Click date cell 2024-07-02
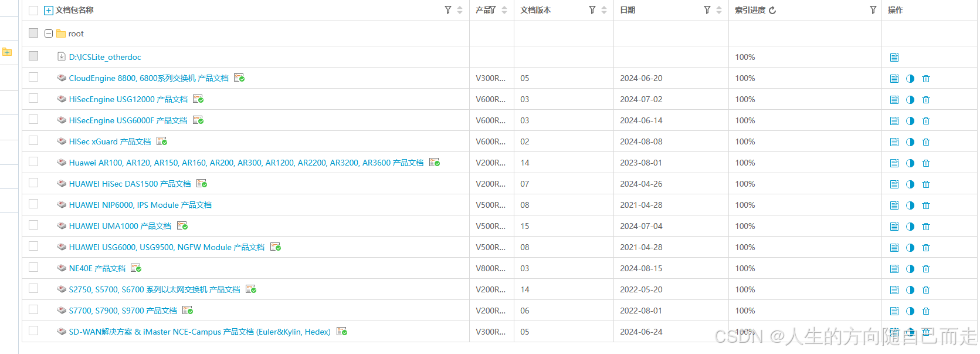The image size is (980, 354). click(641, 99)
